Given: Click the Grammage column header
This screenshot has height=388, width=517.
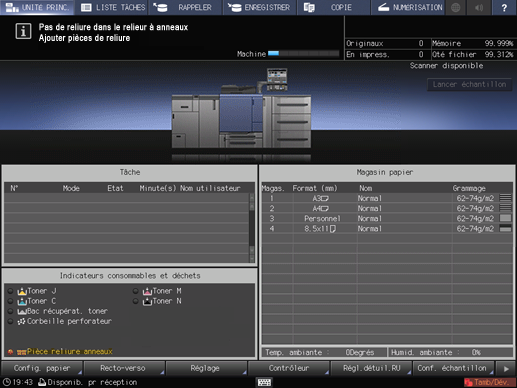Looking at the screenshot, I should point(469,188).
